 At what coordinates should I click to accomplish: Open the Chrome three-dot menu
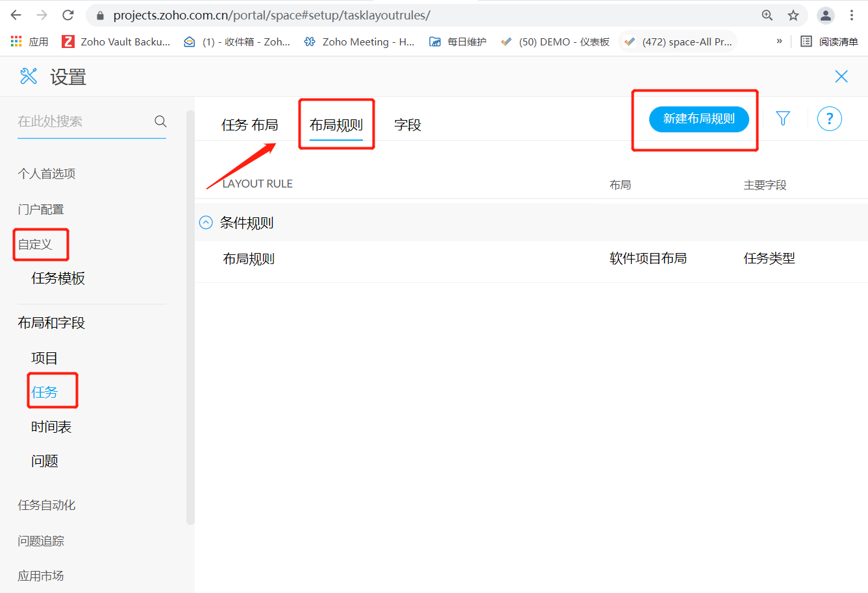pyautogui.click(x=852, y=15)
